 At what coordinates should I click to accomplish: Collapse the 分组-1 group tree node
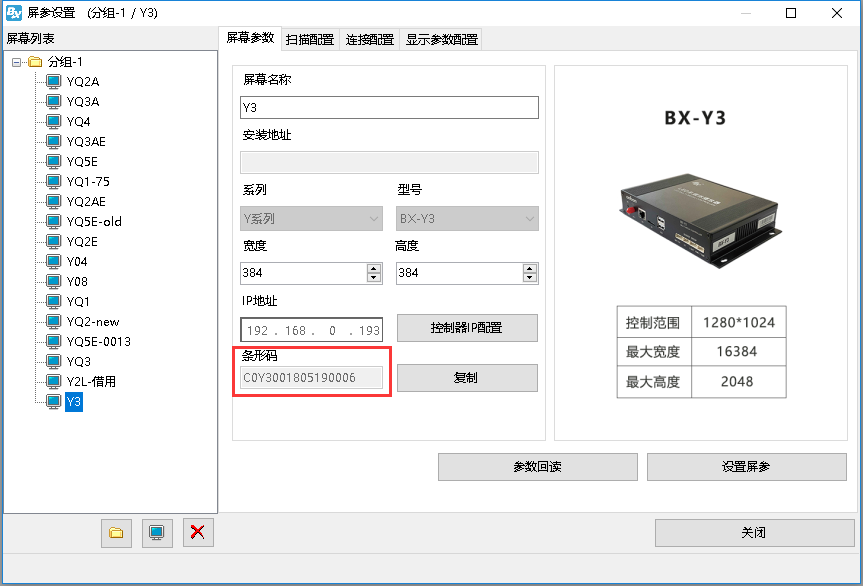(16, 62)
